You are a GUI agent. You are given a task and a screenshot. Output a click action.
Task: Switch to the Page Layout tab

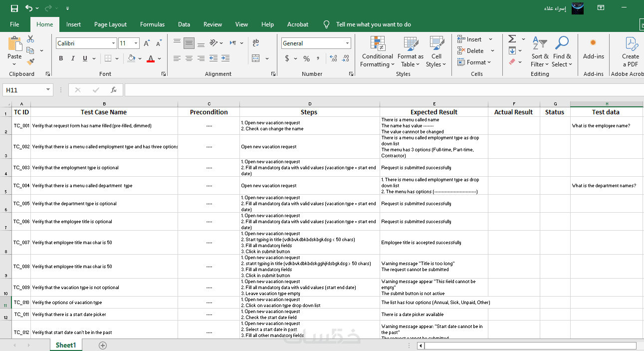point(110,24)
